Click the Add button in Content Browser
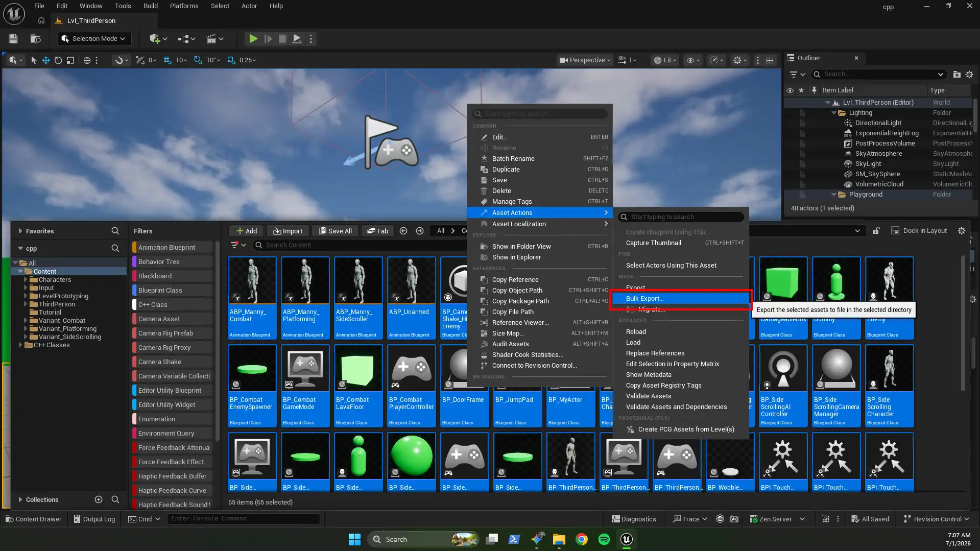 (x=246, y=231)
